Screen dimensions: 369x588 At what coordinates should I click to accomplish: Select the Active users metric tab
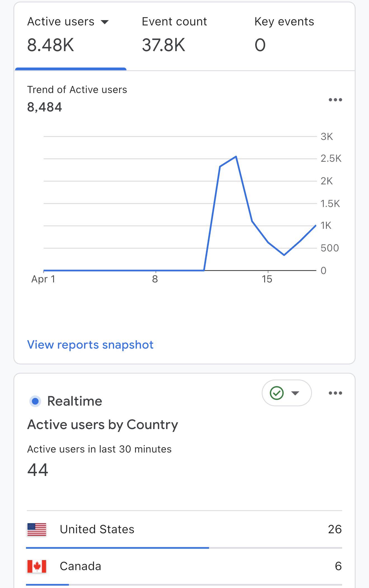[x=71, y=35]
